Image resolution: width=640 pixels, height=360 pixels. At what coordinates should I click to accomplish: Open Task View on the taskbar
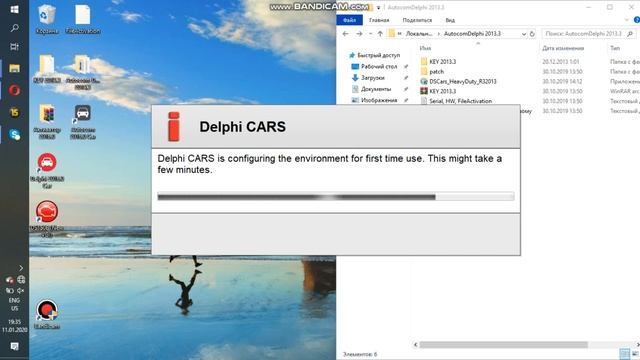14,47
